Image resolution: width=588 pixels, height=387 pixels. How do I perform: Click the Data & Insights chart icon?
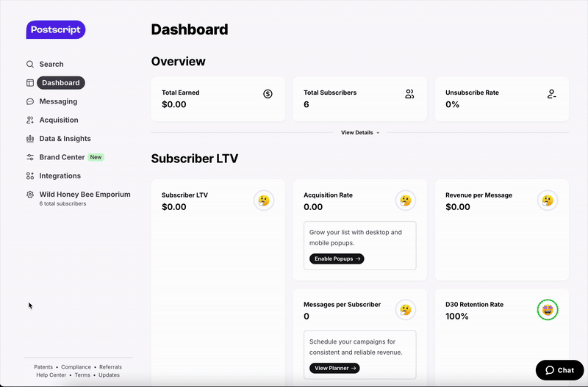(x=30, y=139)
